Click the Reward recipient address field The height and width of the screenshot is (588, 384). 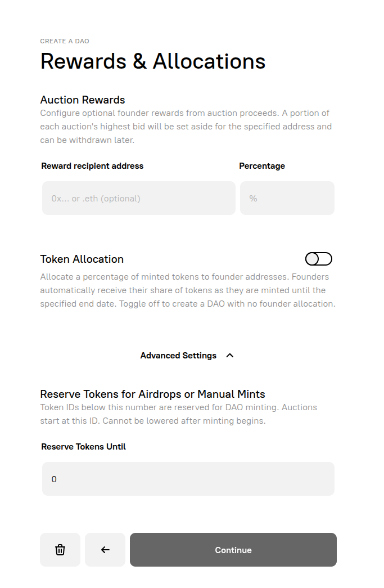pos(138,198)
